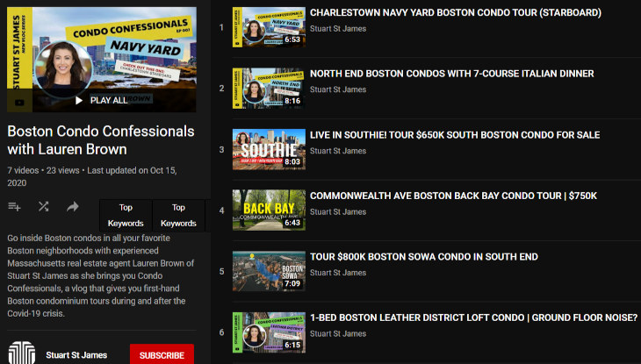641x364 pixels.
Task: Open Live in Southie $650K condo video
Action: (455, 135)
